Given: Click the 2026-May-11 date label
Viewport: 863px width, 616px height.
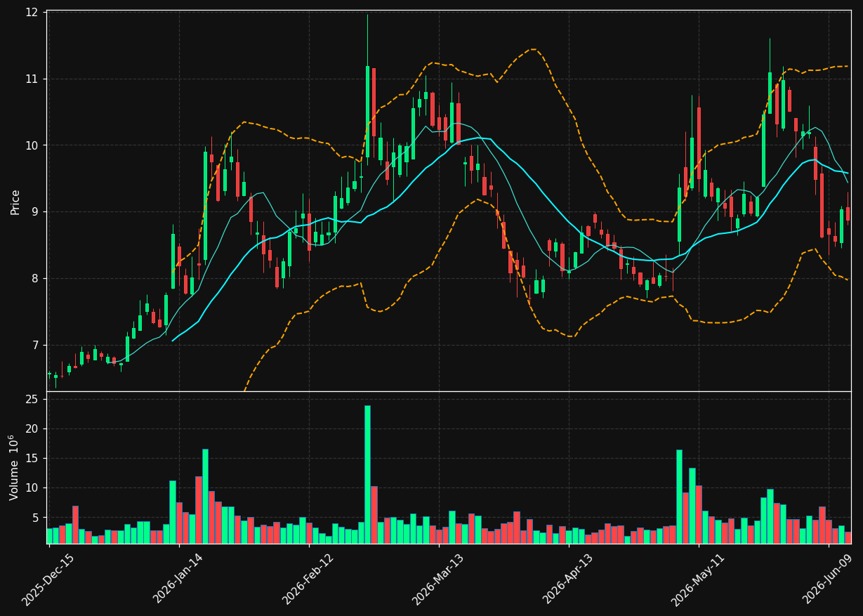Looking at the screenshot, I should coord(698,579).
